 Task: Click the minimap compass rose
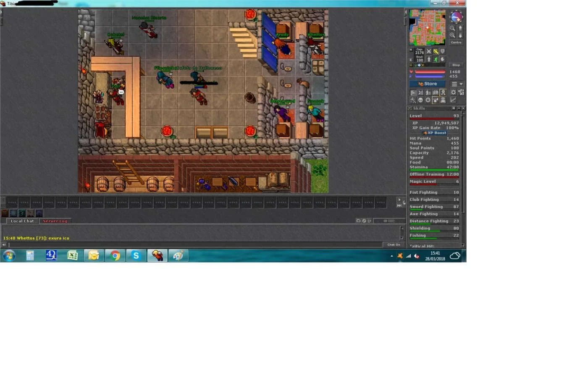click(457, 17)
